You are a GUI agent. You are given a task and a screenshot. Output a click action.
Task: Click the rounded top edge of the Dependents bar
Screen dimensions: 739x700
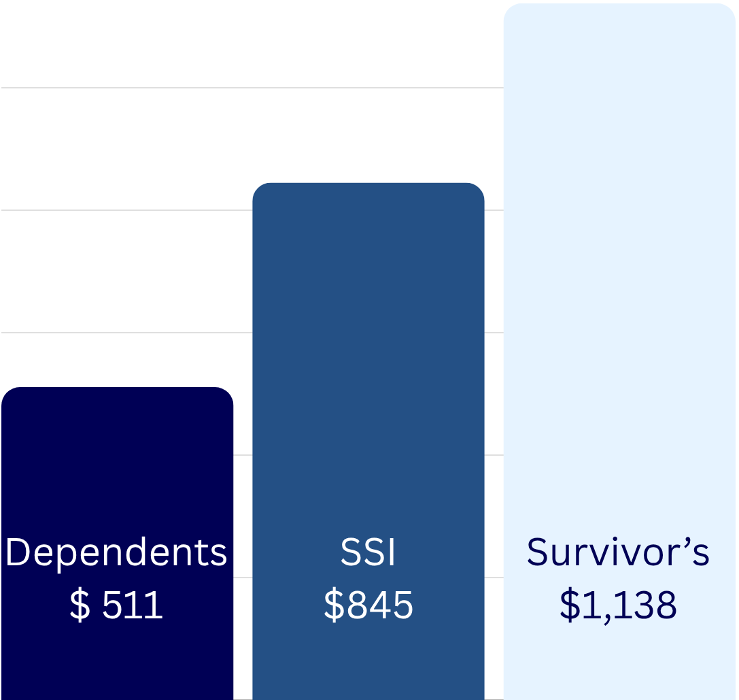(x=117, y=389)
